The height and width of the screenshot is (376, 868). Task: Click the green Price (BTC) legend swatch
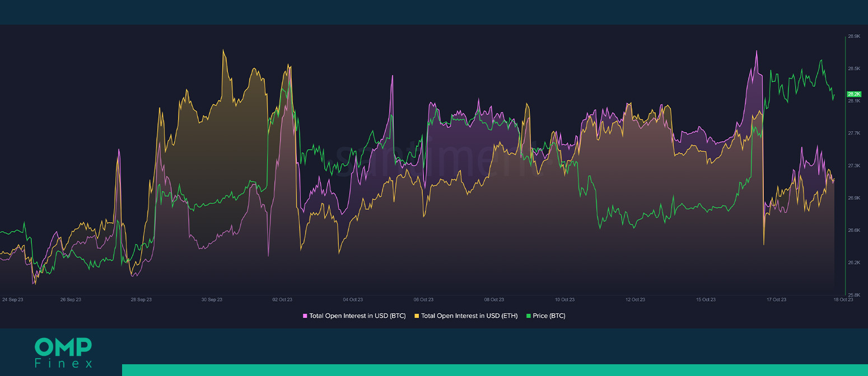528,316
